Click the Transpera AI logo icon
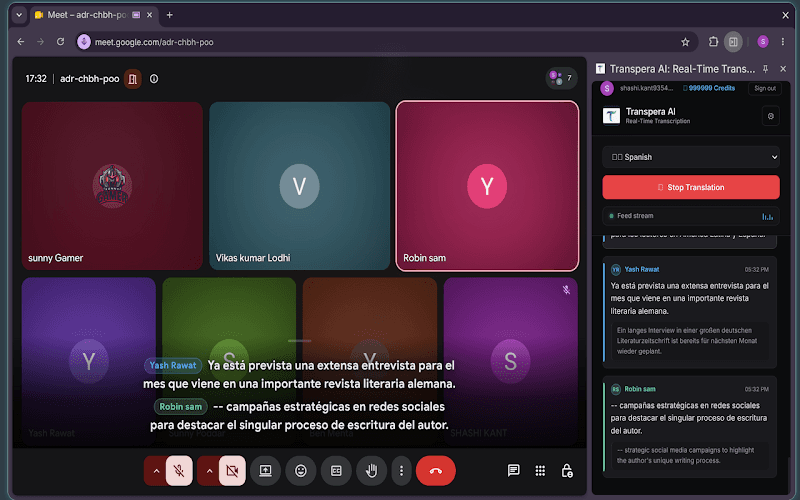The image size is (800, 500). (611, 116)
